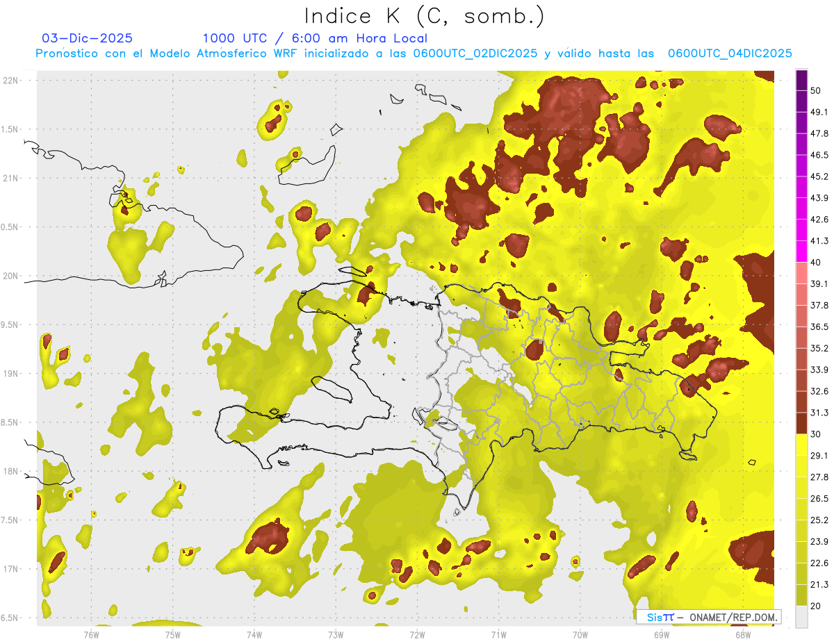Click the '46.5' color scale label
The image size is (834, 644).
819,155
